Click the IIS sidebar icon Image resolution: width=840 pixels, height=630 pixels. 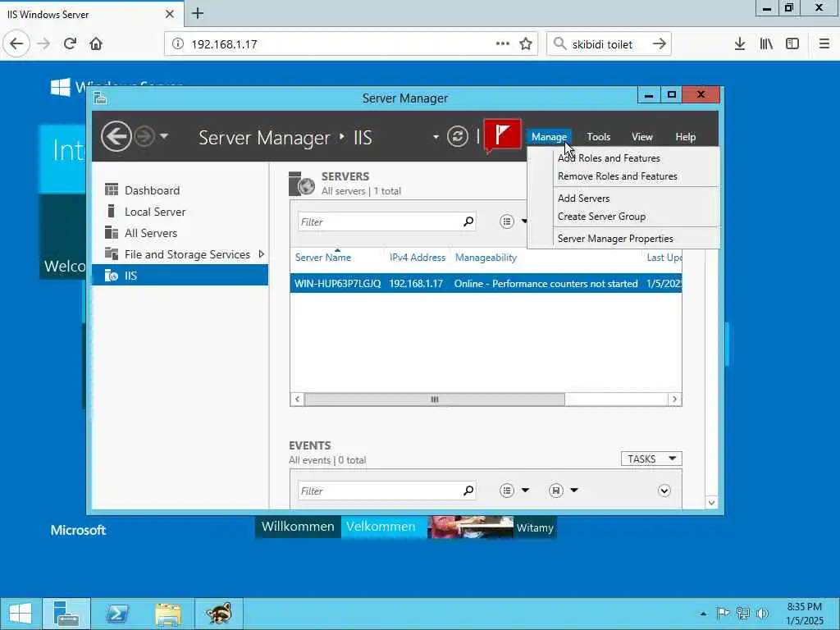112,276
